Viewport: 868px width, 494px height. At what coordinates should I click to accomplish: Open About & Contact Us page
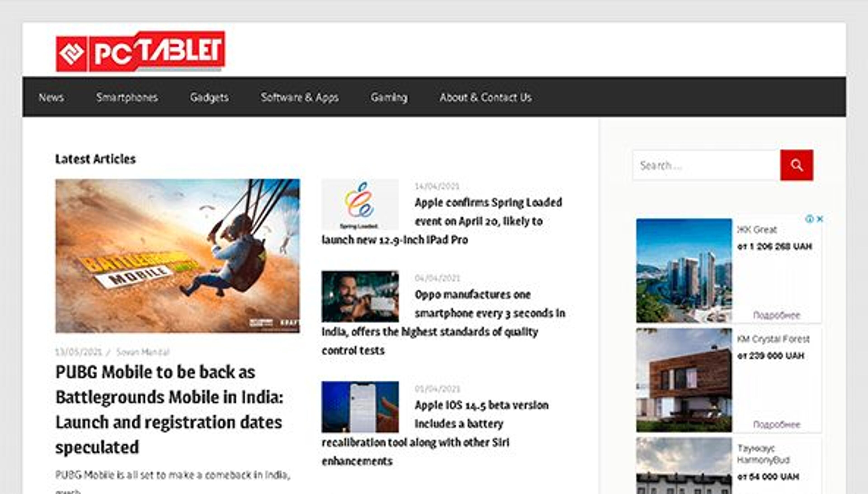pyautogui.click(x=486, y=98)
